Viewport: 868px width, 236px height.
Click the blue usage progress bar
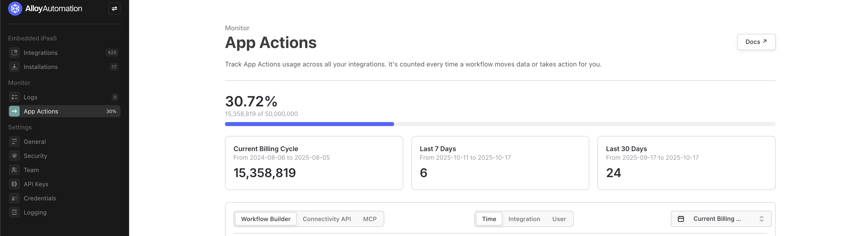coord(309,124)
